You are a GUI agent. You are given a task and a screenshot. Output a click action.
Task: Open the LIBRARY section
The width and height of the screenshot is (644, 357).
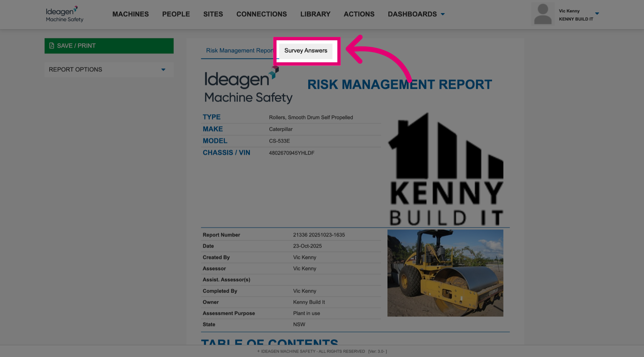click(x=315, y=14)
